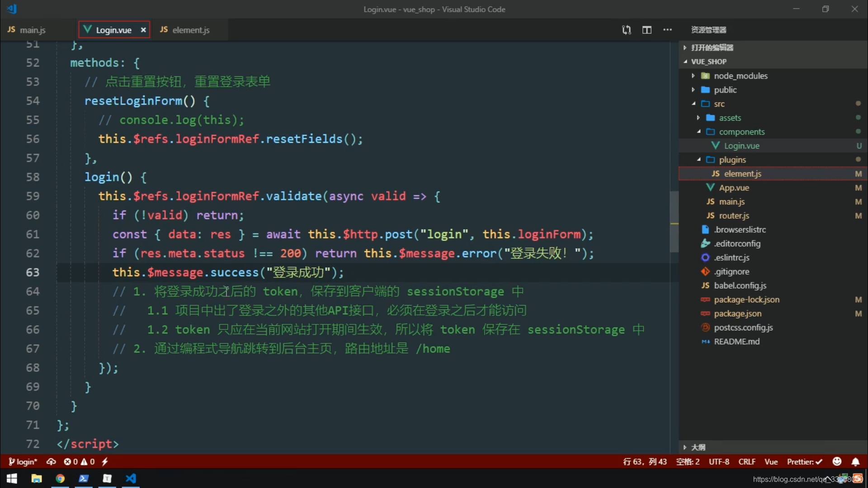
Task: Switch to the Login.vue editor tab
Action: click(113, 30)
